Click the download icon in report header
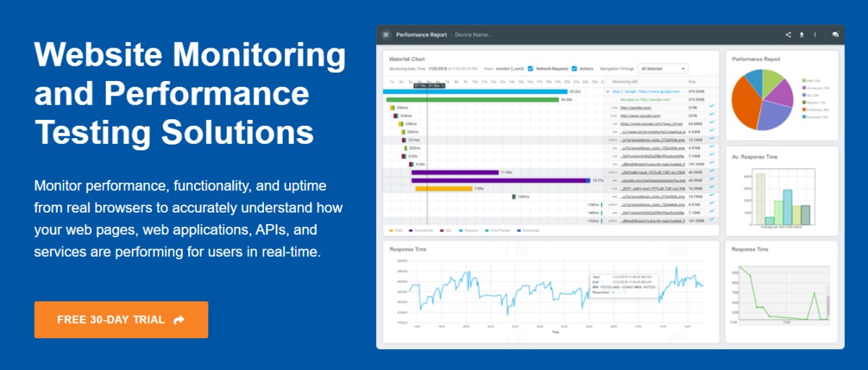This screenshot has width=868, height=370. tap(801, 34)
